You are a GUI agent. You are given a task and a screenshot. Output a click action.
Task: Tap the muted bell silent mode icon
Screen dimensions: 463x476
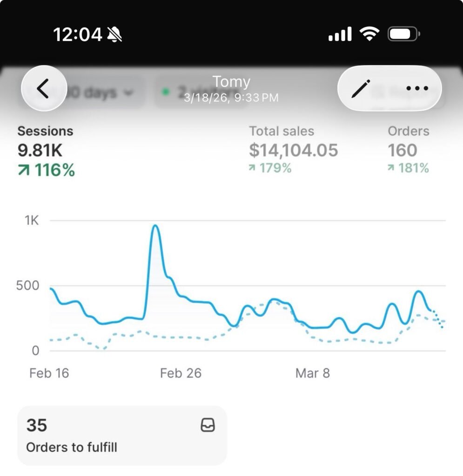coord(114,34)
